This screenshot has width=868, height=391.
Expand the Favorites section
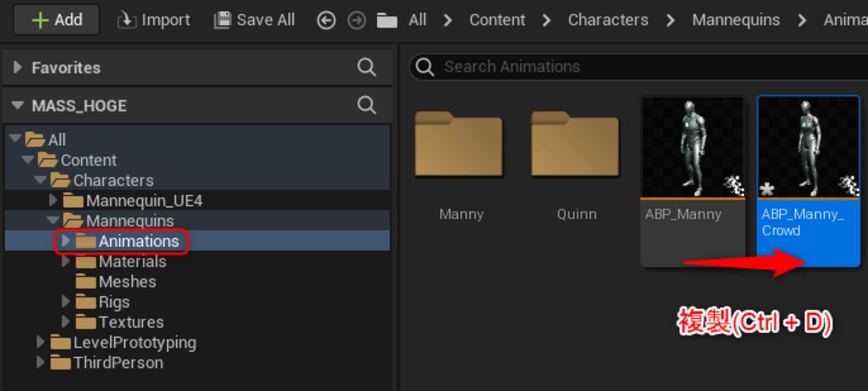[x=18, y=67]
